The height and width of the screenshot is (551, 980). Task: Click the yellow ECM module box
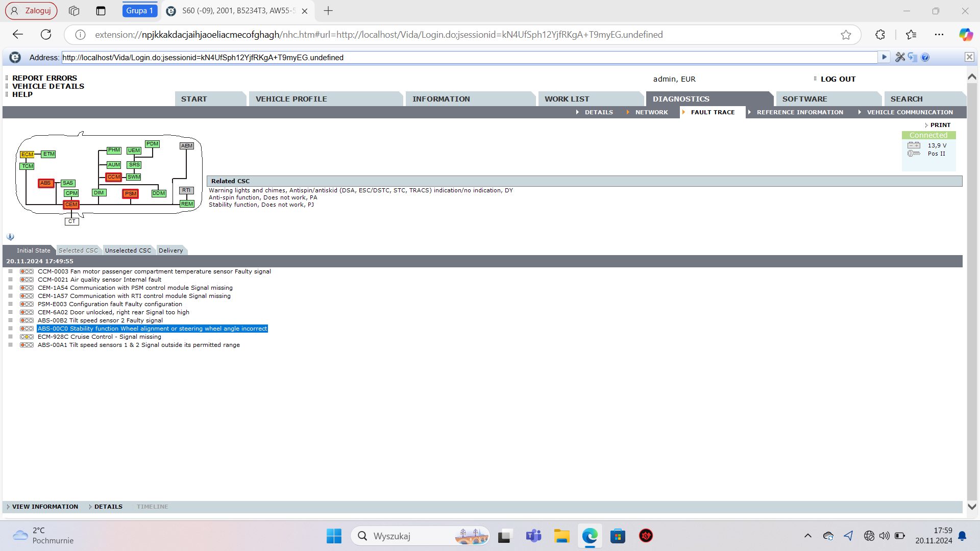27,155
